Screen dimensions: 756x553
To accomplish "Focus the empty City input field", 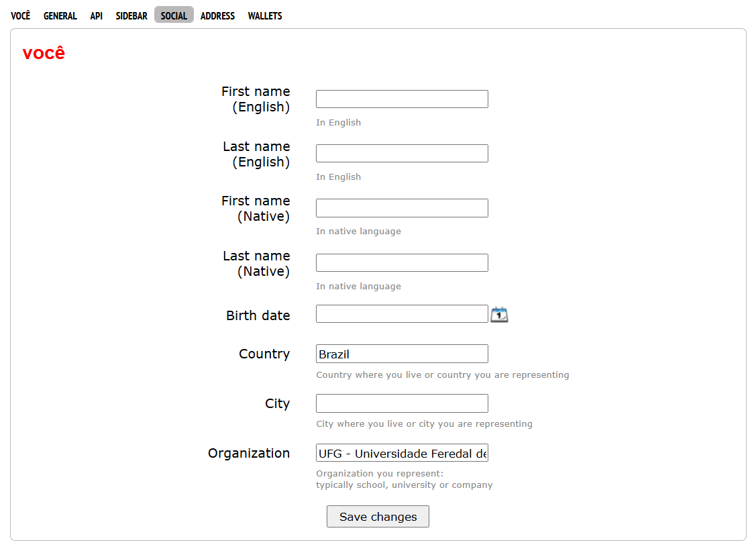I will (x=402, y=403).
